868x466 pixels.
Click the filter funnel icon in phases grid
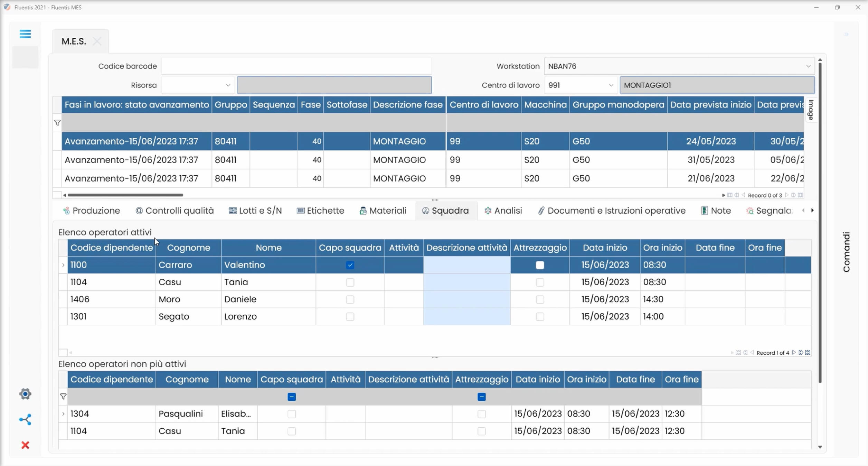[x=57, y=123]
